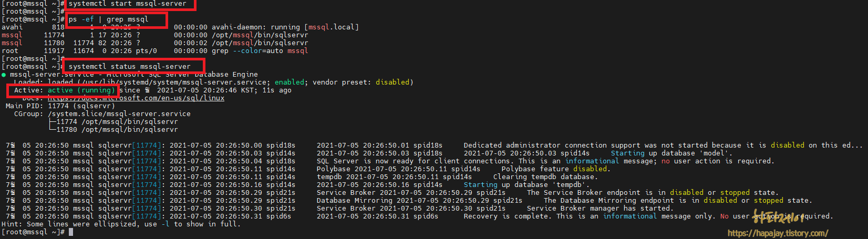The height and width of the screenshot is (239, 868).
Task: Click the CGroup path /system.slice/mssql-server.service
Action: [x=119, y=114]
